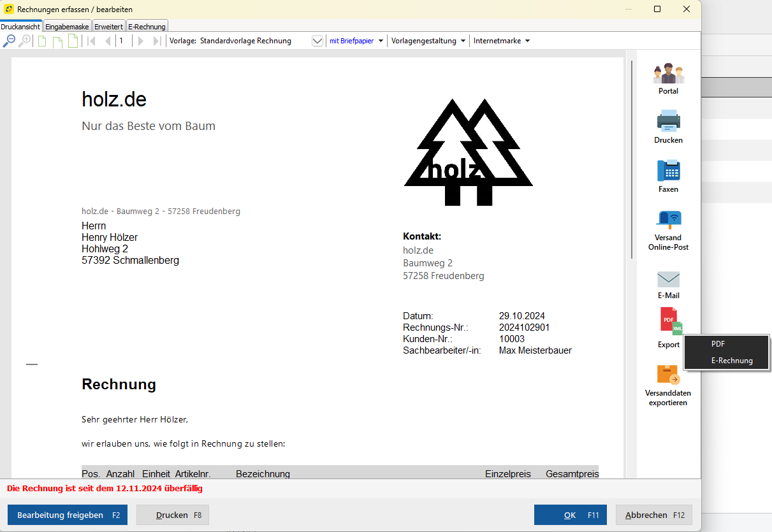Switch to the Eingabemaske tab

[67, 26]
